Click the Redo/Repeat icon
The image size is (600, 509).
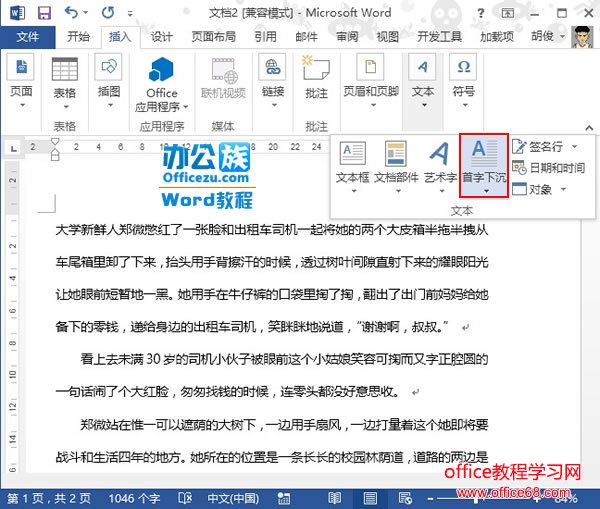tap(108, 13)
